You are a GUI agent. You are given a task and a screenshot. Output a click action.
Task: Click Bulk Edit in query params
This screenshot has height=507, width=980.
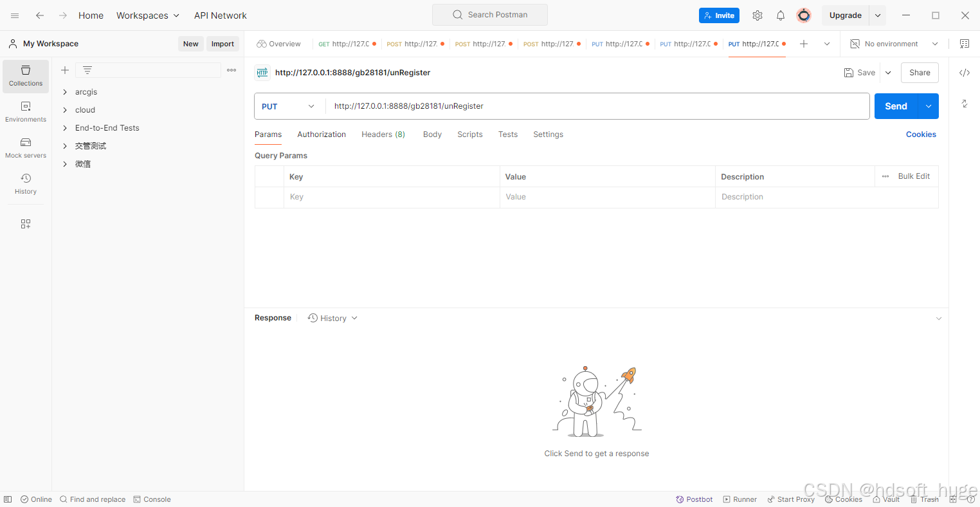click(x=914, y=176)
